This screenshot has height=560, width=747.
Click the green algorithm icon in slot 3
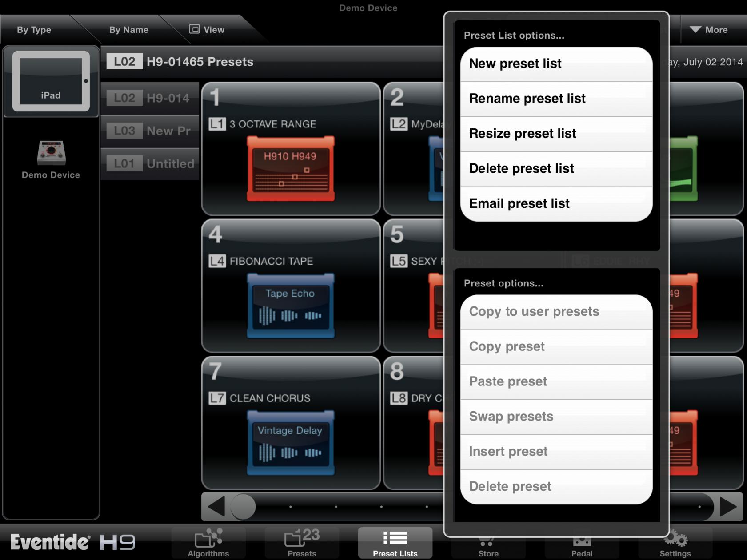coord(683,169)
